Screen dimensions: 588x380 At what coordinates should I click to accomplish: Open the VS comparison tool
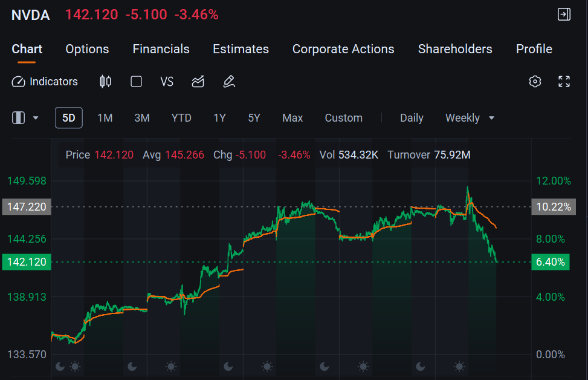point(167,82)
